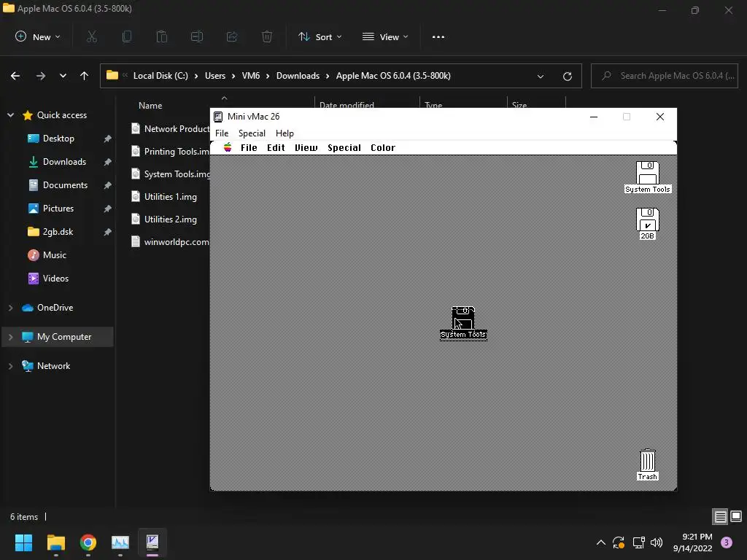The image size is (747, 560).
Task: Open Mac Finder View menu
Action: (x=306, y=147)
